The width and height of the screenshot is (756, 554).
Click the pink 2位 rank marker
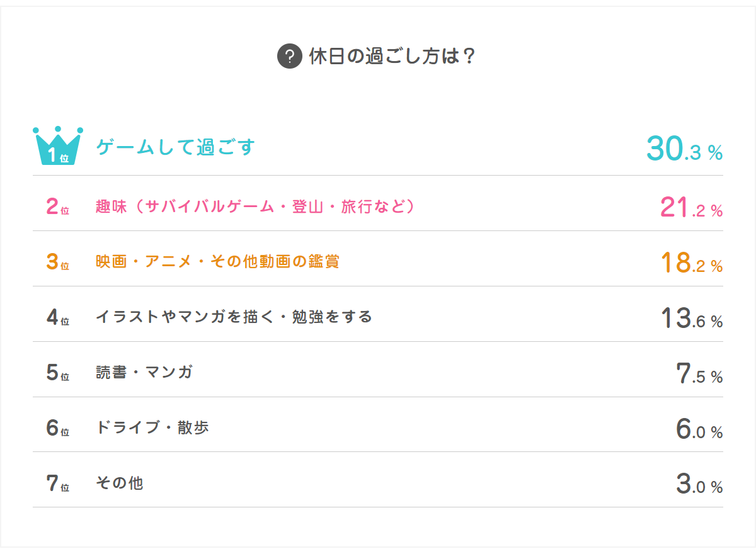point(57,206)
